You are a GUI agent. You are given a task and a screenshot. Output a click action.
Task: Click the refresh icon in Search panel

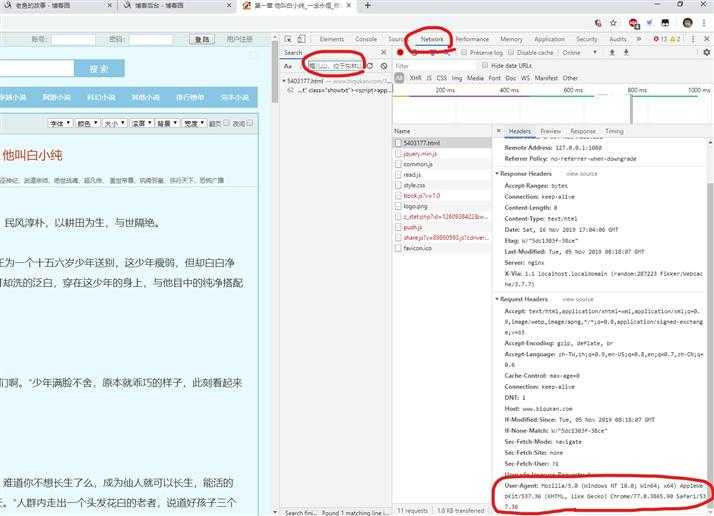click(370, 66)
